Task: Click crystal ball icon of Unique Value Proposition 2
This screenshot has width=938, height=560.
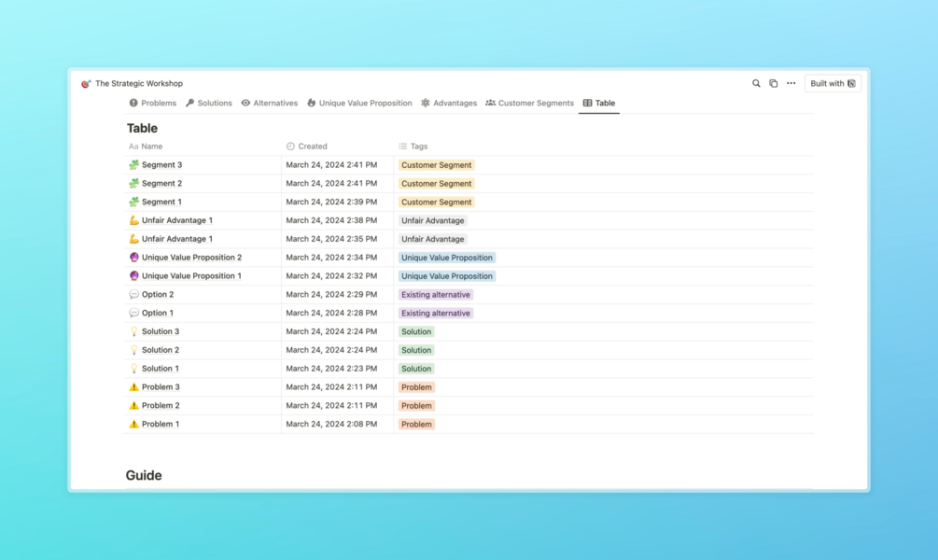Action: click(134, 258)
